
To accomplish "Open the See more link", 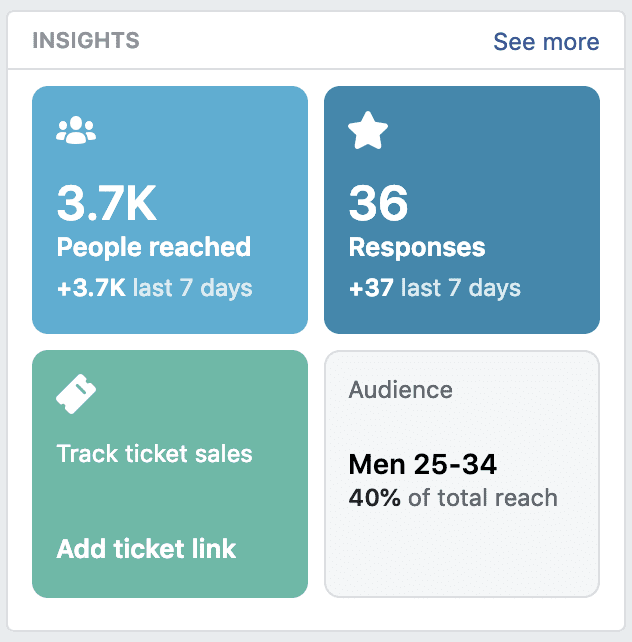I will (546, 42).
